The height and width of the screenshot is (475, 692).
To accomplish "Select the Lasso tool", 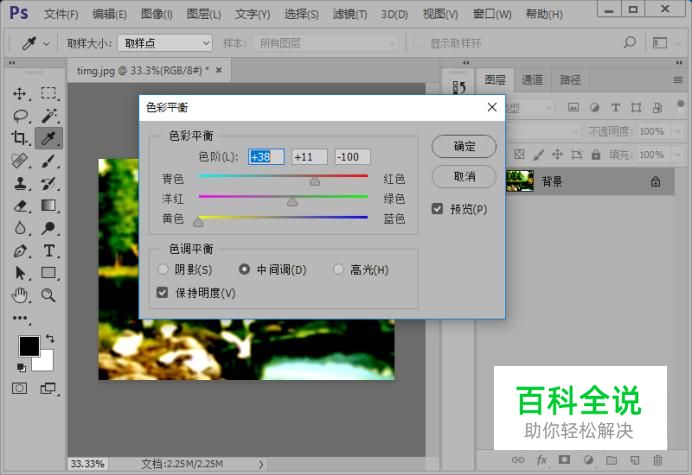I will (x=20, y=116).
